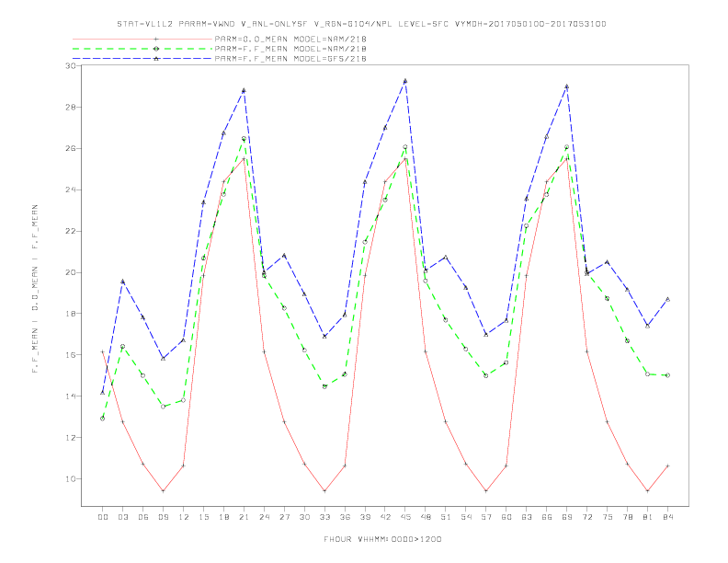Click x-axis tick label 36
This screenshot has width=728, height=563.
click(x=345, y=517)
